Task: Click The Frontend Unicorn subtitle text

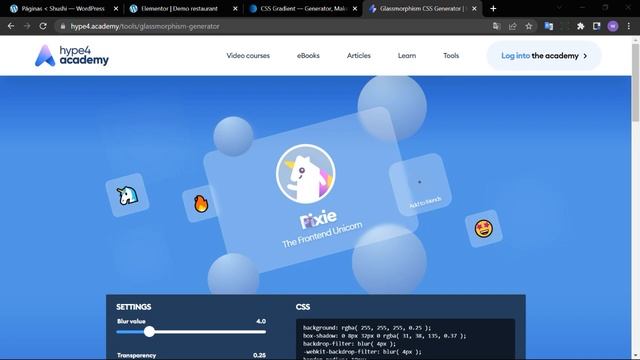Action: coord(322,235)
